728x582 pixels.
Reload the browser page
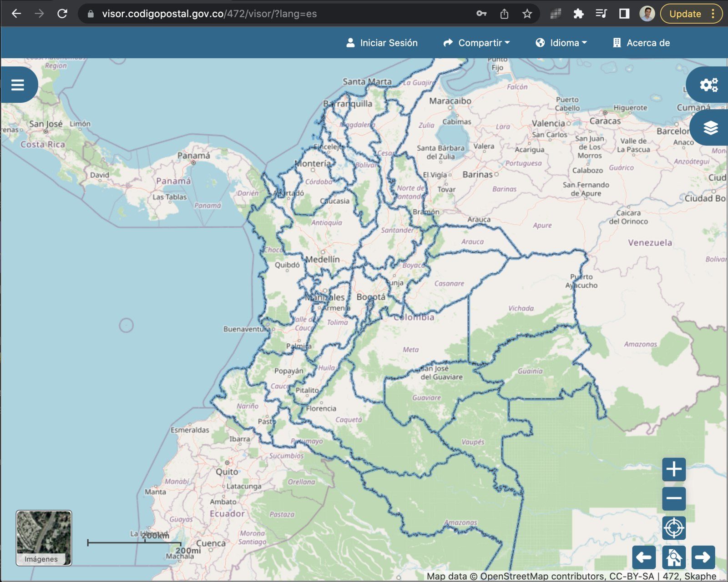62,14
